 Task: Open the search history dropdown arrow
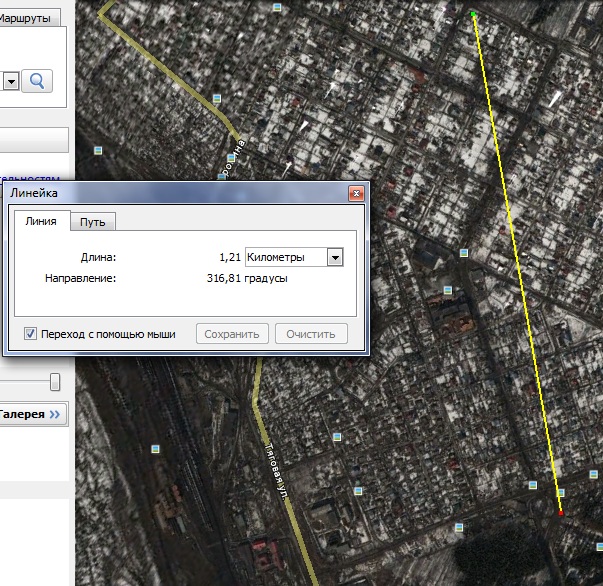tap(11, 82)
